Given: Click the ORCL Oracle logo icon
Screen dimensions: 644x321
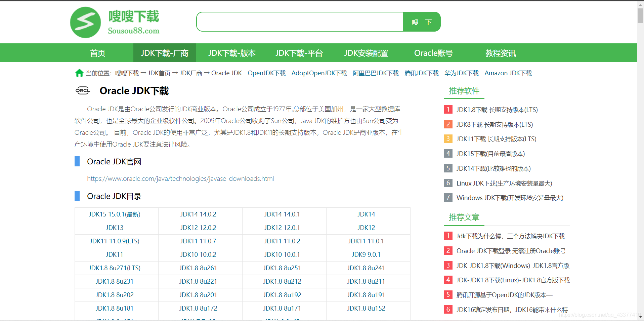Looking at the screenshot, I should (83, 90).
